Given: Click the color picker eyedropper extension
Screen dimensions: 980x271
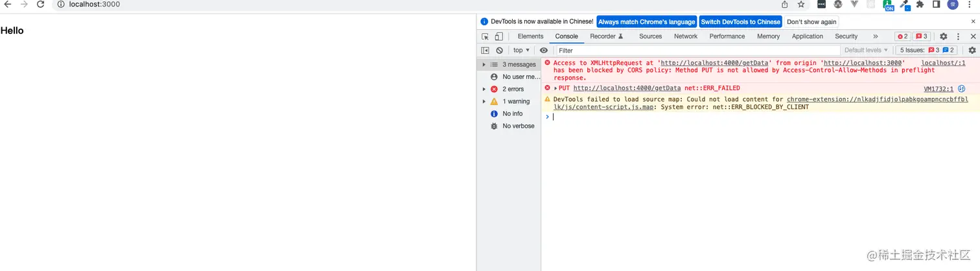Looking at the screenshot, I should 904,5.
